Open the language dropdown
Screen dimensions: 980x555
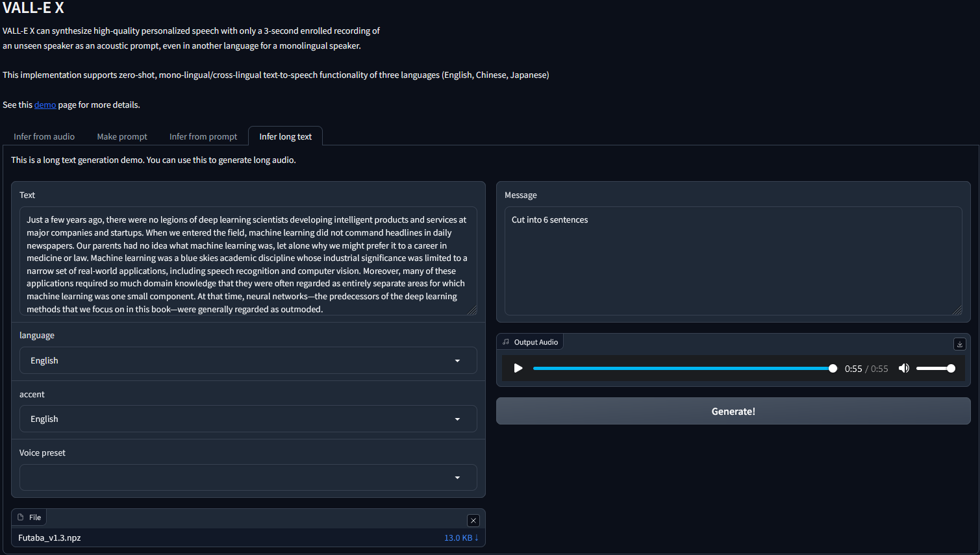click(248, 360)
